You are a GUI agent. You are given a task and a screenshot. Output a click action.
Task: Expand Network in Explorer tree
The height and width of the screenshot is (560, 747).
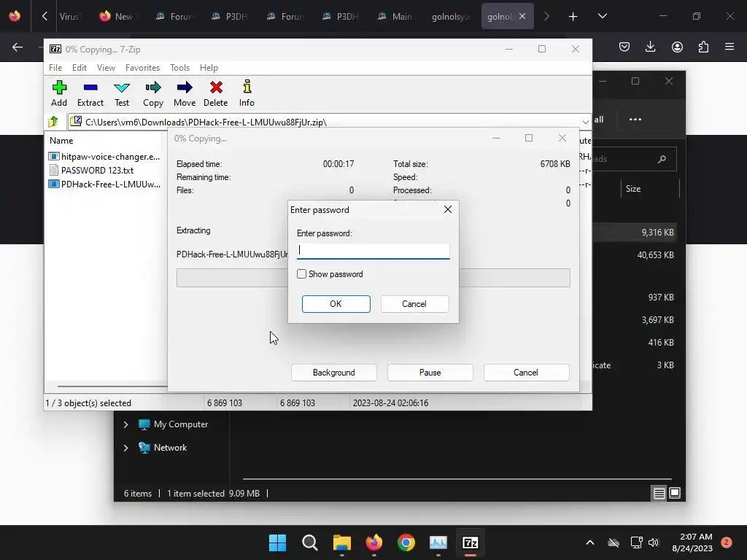coord(125,448)
